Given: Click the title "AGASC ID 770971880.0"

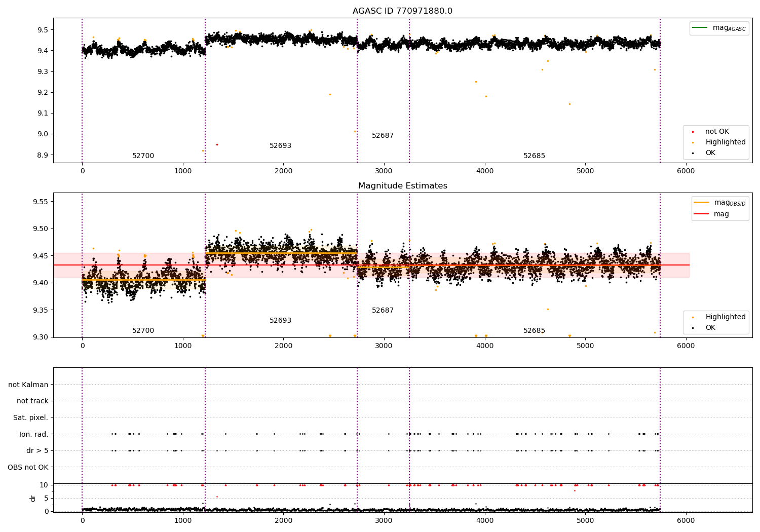Looking at the screenshot, I should point(402,11).
